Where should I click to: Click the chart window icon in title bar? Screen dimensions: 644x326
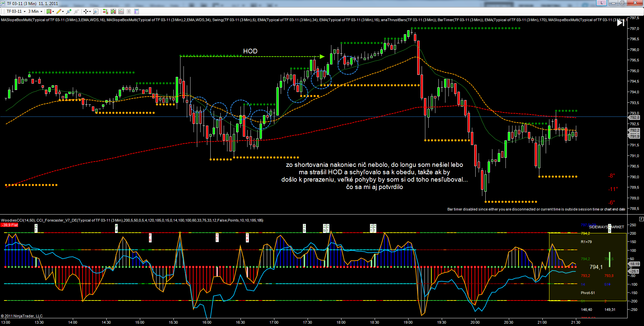click(3, 3)
